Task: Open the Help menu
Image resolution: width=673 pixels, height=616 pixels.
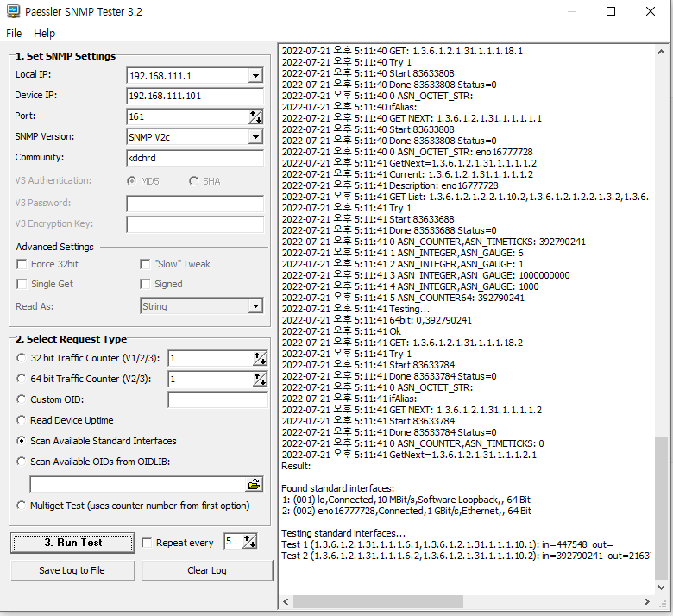Action: [44, 33]
